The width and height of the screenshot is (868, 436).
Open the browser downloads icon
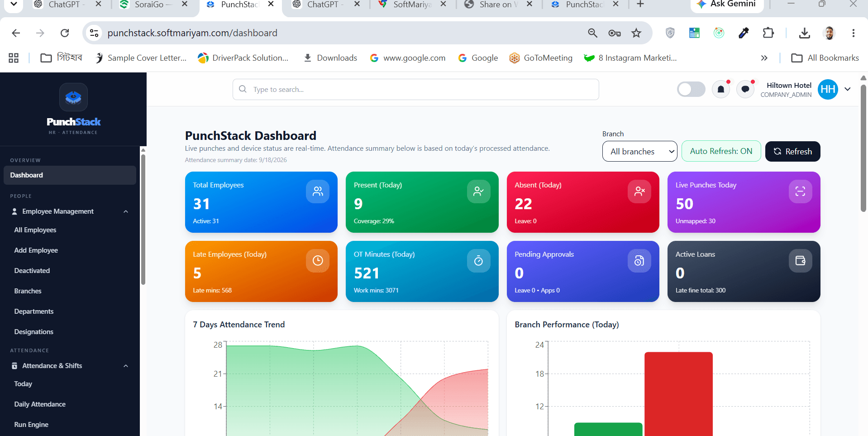click(x=804, y=33)
